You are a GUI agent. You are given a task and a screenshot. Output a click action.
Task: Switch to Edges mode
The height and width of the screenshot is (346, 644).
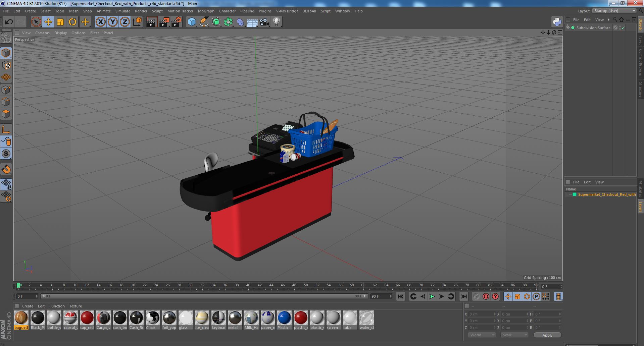tap(6, 102)
